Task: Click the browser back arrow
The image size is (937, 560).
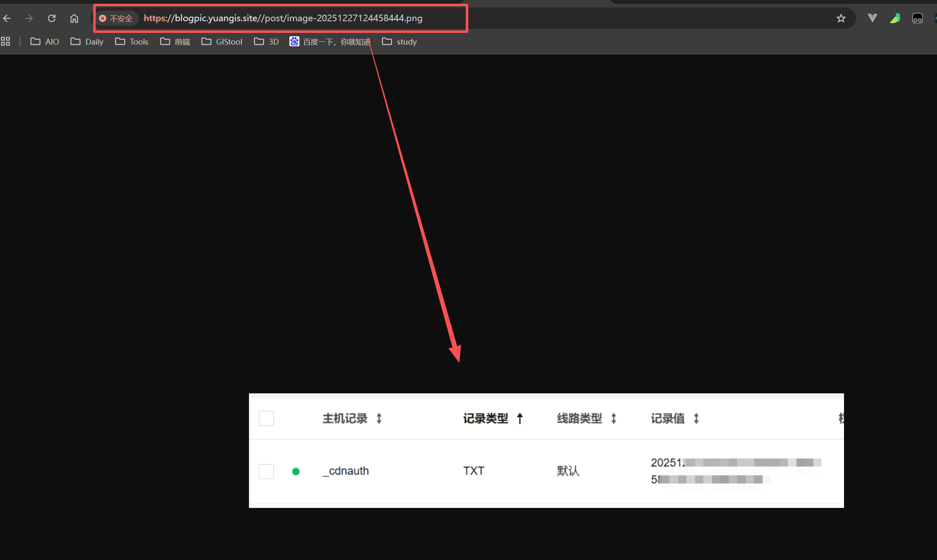Action: point(7,18)
